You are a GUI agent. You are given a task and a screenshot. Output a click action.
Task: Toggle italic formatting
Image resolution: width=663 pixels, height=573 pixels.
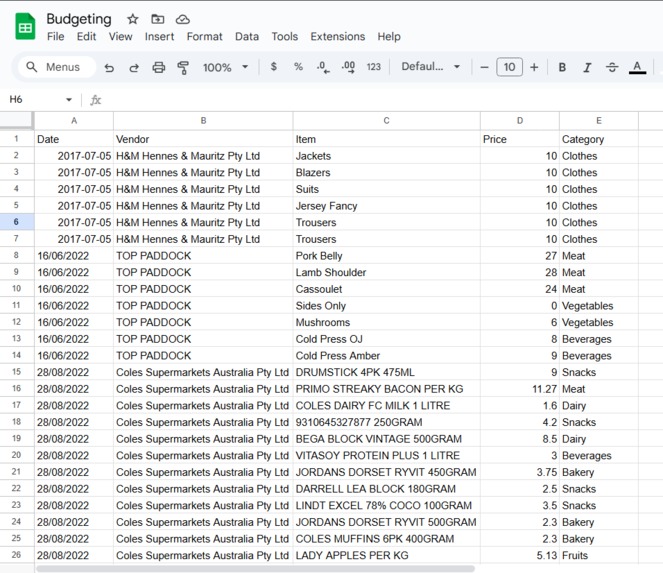tap(587, 67)
